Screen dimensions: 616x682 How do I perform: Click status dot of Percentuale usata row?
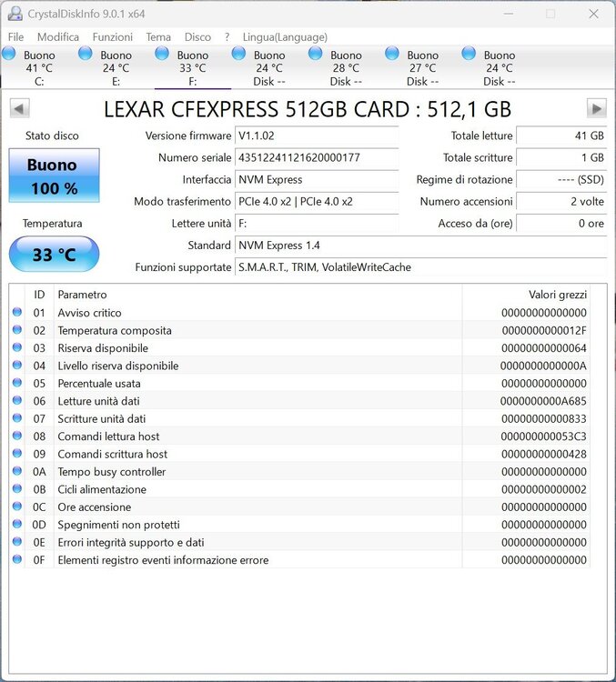pyautogui.click(x=17, y=382)
